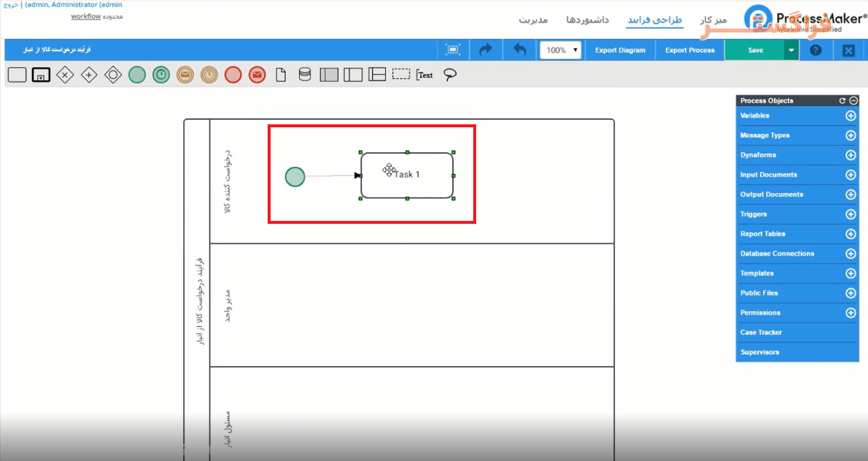Select the parallel gateway (plus diamond) shape
This screenshot has width=868, height=461.
coord(89,75)
